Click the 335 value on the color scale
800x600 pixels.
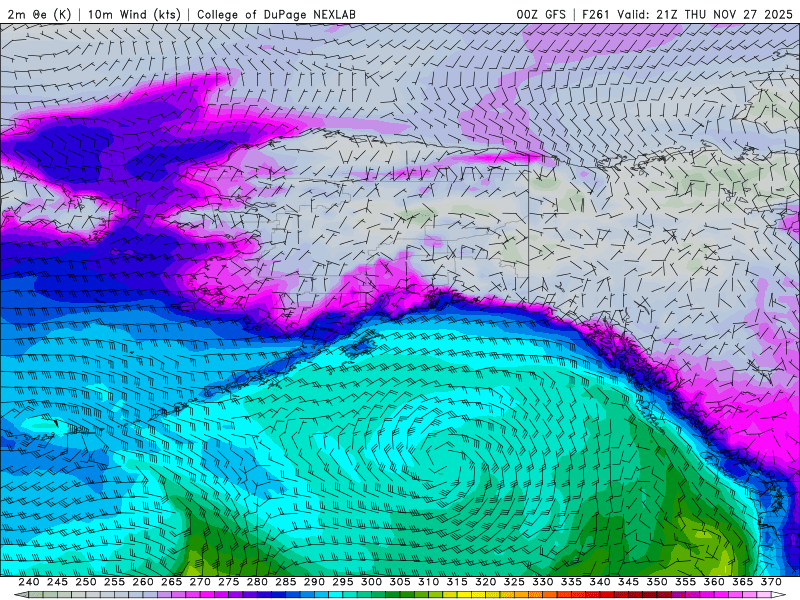coord(571,582)
